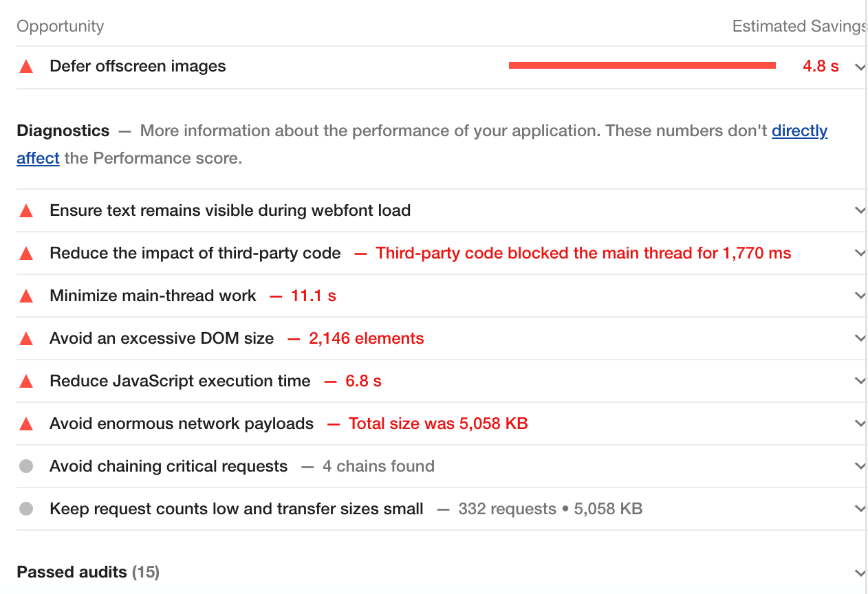Expand Minimize main-thread work details chevron
The width and height of the screenshot is (868, 594).
click(860, 296)
